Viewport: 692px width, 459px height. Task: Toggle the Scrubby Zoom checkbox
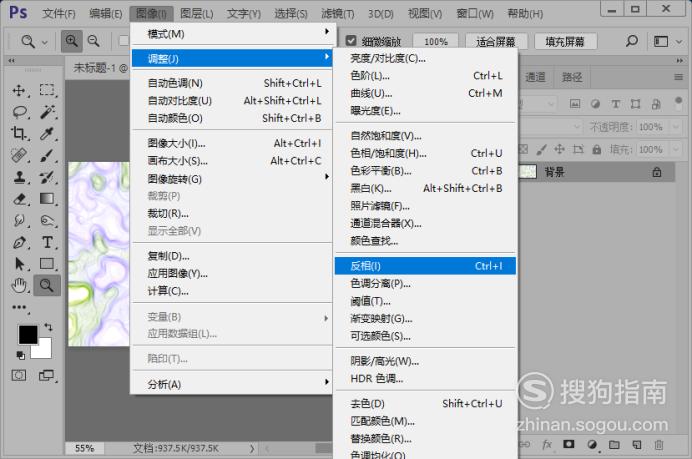point(351,41)
